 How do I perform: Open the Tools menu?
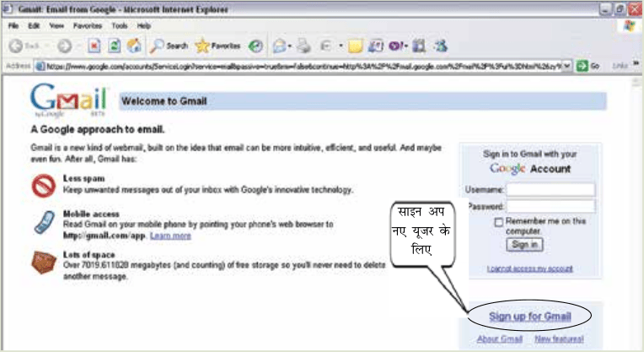click(120, 26)
